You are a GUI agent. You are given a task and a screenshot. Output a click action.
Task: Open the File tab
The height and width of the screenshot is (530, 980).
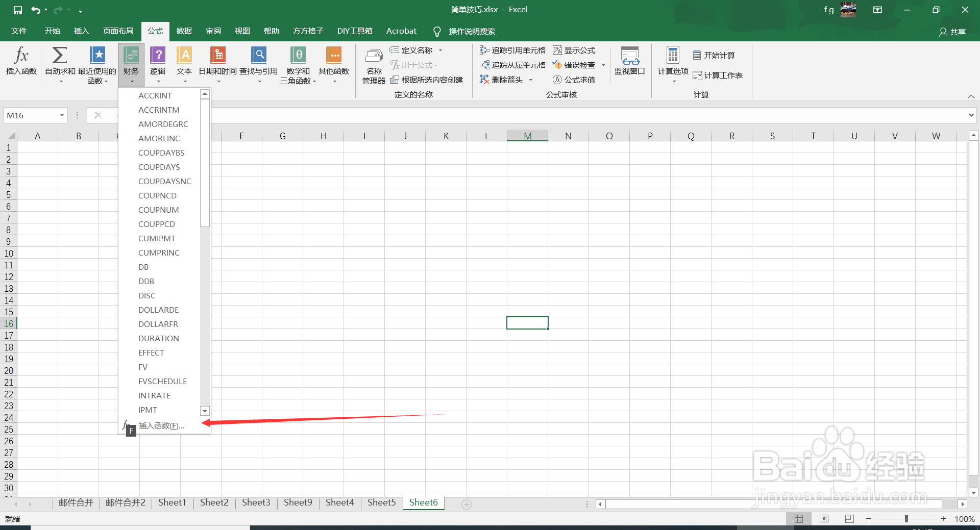click(19, 31)
